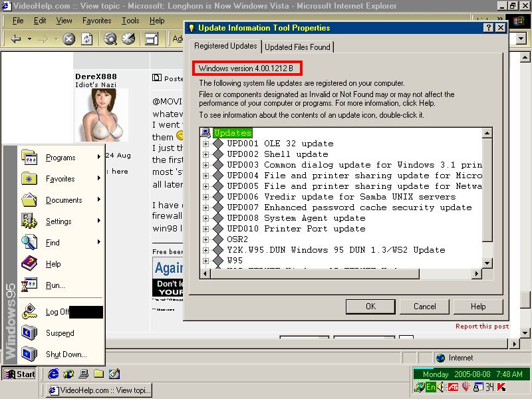Go back using the Back arrow in Internet Explorer
The width and height of the screenshot is (532, 399).
[x=15, y=39]
